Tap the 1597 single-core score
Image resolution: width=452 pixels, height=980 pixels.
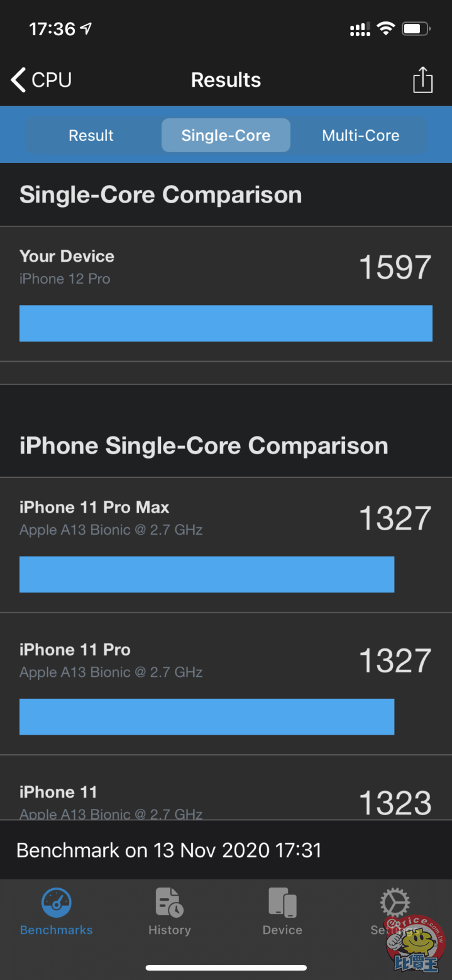point(395,267)
